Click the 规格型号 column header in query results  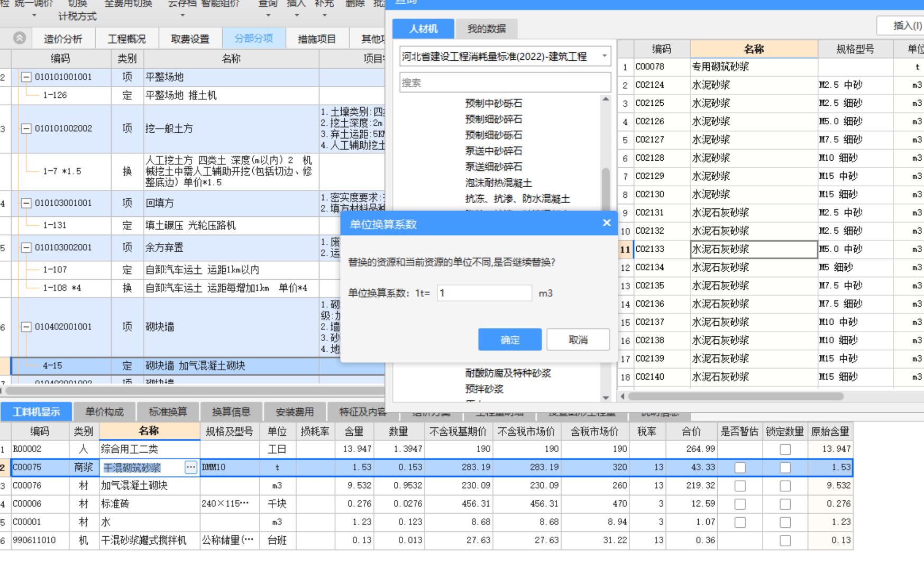(x=855, y=49)
